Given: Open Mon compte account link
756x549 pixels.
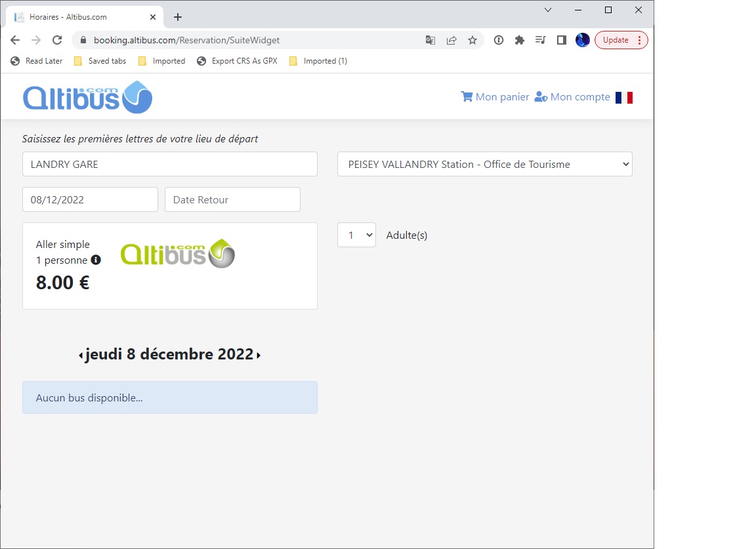Looking at the screenshot, I should (572, 97).
